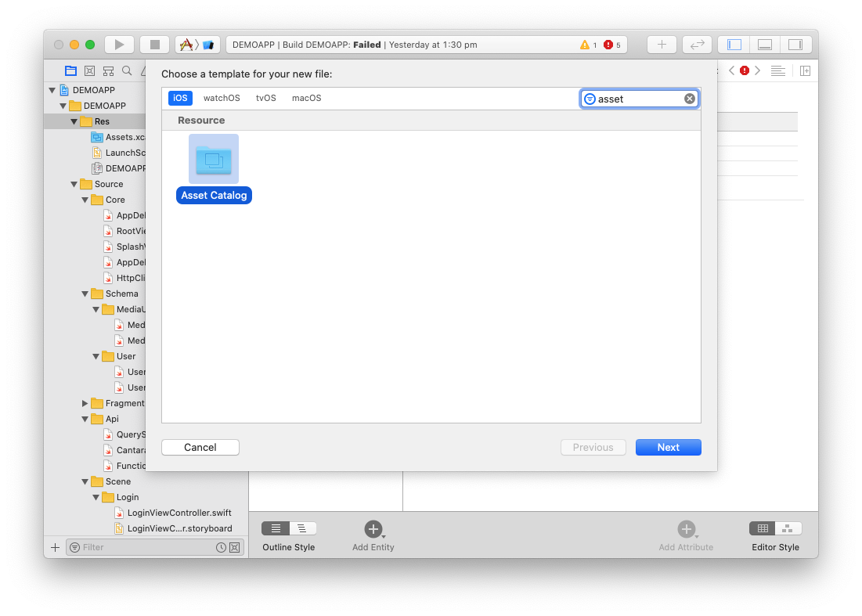The width and height of the screenshot is (862, 616).
Task: Open the Find navigator magnifier icon
Action: [x=126, y=70]
